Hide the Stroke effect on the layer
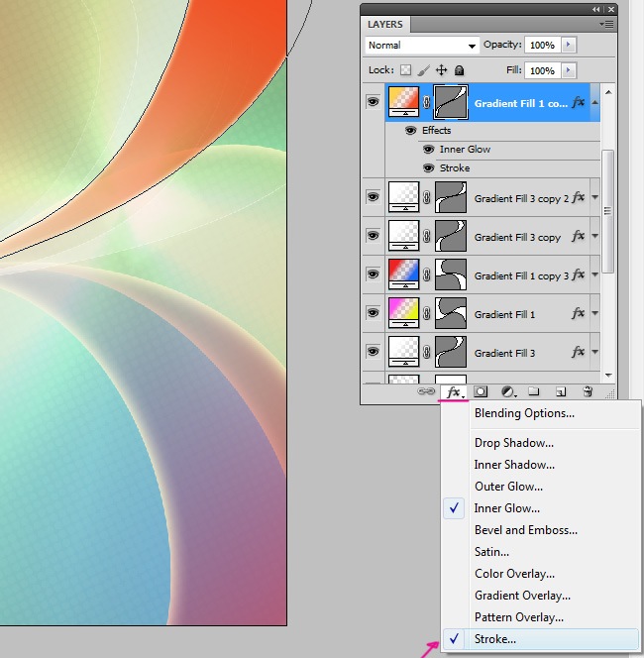Image resolution: width=644 pixels, height=658 pixels. 428,168
